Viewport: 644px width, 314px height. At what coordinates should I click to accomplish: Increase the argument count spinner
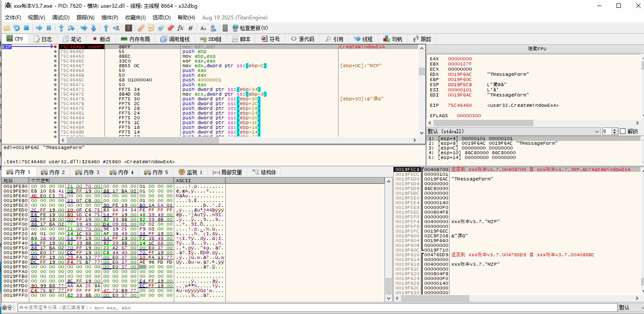coord(614,129)
